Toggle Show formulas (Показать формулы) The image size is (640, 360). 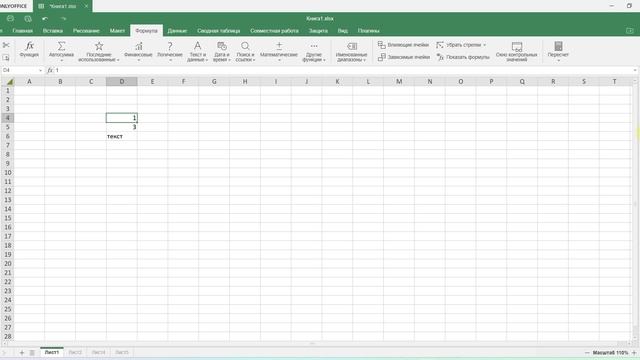click(x=463, y=57)
